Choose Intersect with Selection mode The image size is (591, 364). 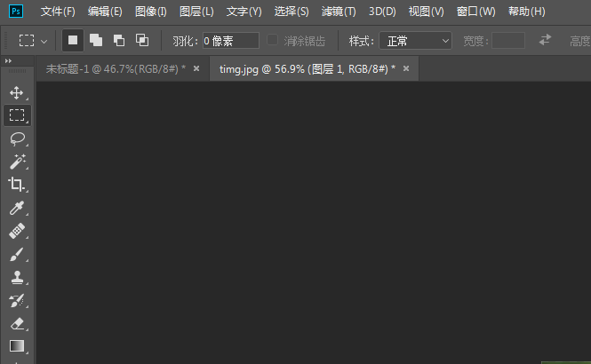142,40
